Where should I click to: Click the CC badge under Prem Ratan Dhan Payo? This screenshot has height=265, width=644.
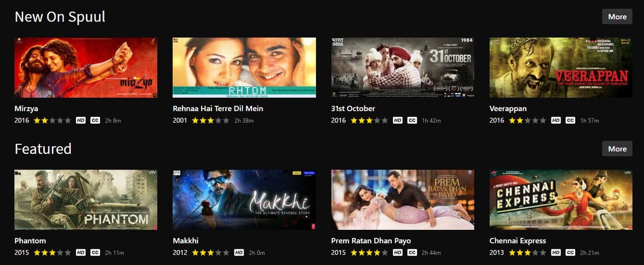(412, 252)
